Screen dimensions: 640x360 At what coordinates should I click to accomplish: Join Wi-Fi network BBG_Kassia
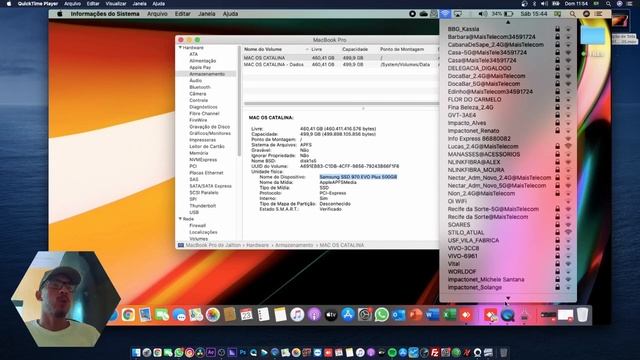point(508,29)
